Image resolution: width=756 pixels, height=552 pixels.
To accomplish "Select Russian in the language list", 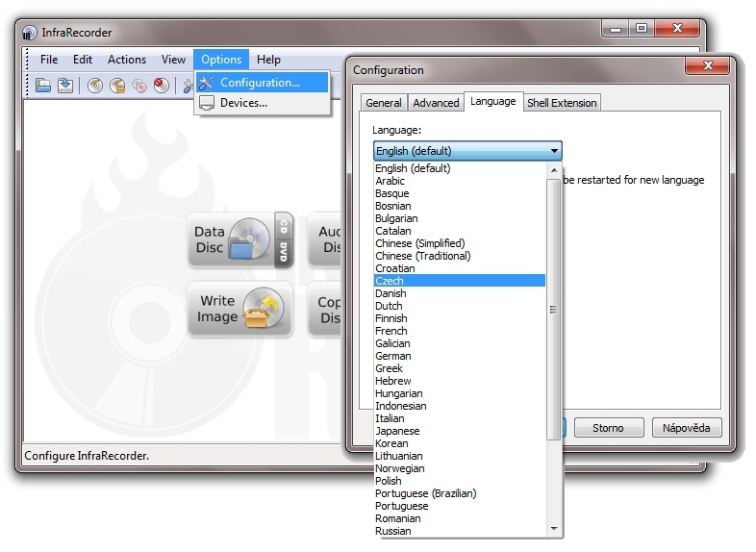I will (x=460, y=531).
